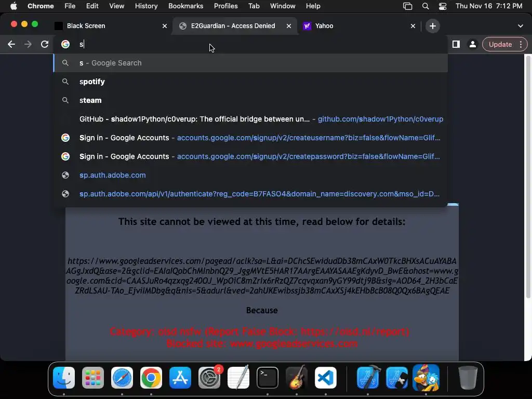Viewport: 532px width, 399px height.
Task: Open the createpassword Google Accounts suggestion
Action: point(251,156)
